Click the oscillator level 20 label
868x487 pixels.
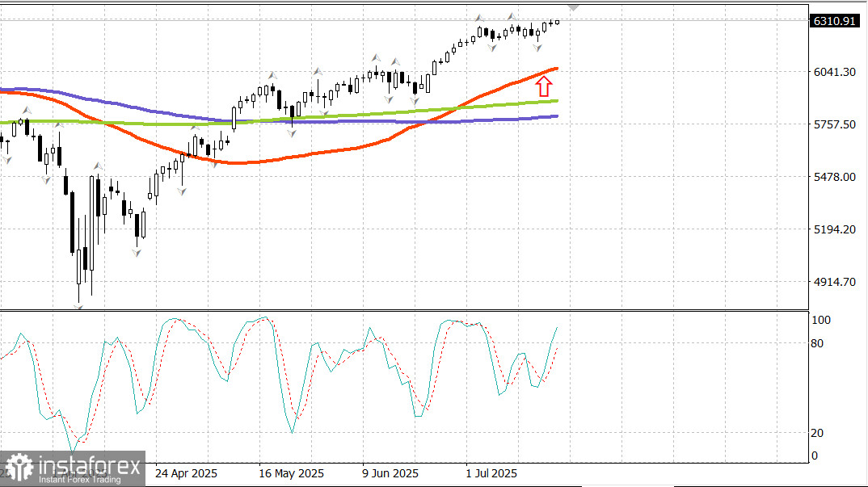tap(817, 433)
